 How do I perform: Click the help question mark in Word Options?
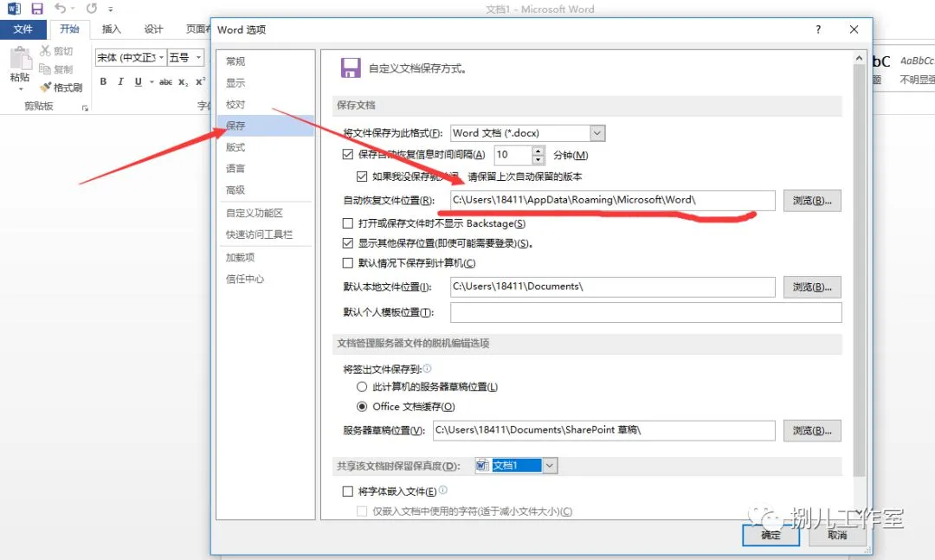[818, 29]
